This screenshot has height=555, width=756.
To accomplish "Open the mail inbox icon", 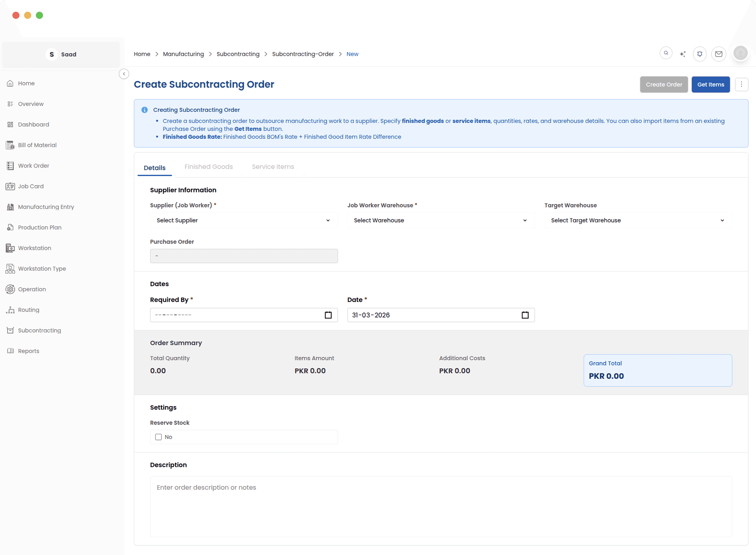I will (718, 54).
